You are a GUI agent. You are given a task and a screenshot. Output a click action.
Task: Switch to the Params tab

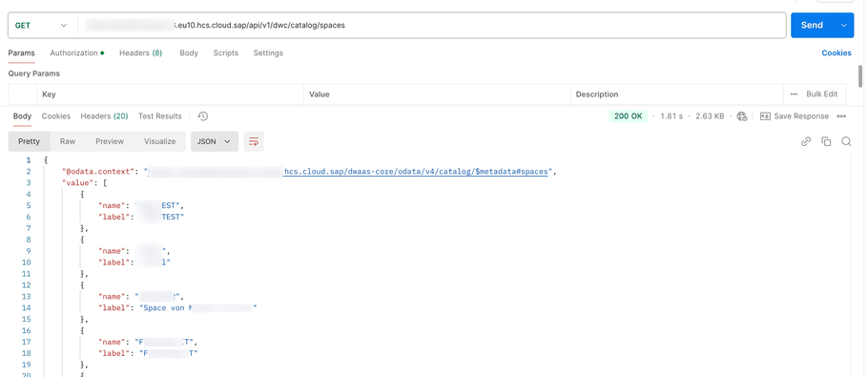click(22, 53)
